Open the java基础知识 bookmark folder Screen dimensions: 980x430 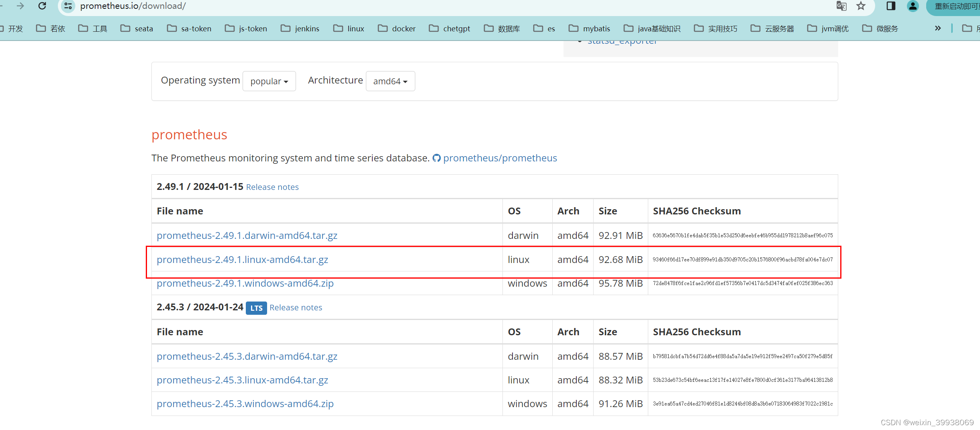(x=652, y=29)
